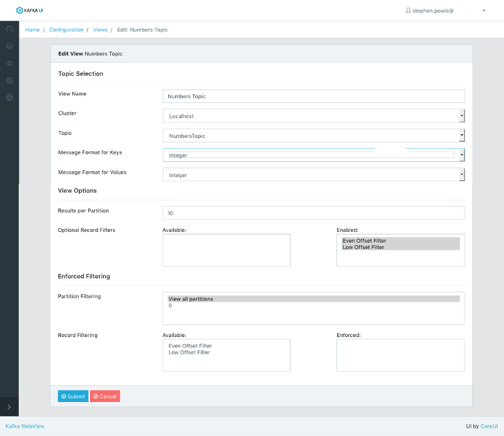Select View all partitions option
This screenshot has height=436, width=504.
313,299
